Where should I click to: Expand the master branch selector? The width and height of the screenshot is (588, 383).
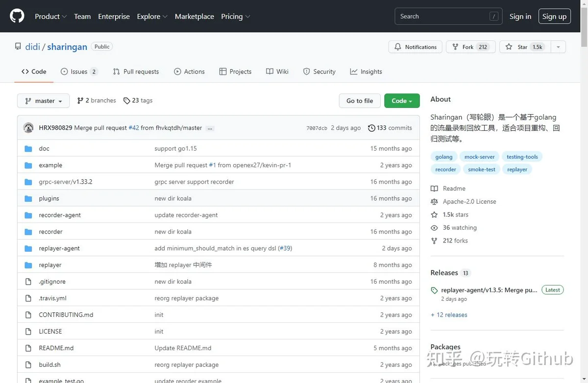point(44,101)
